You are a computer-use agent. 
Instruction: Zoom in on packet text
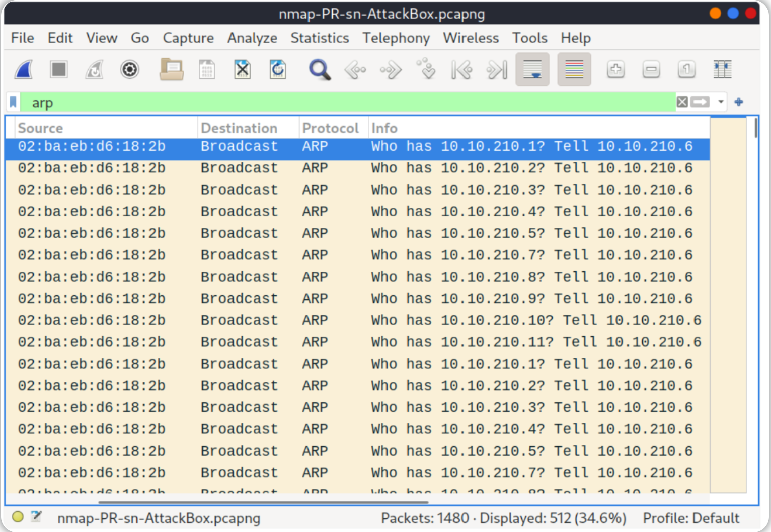coord(616,69)
